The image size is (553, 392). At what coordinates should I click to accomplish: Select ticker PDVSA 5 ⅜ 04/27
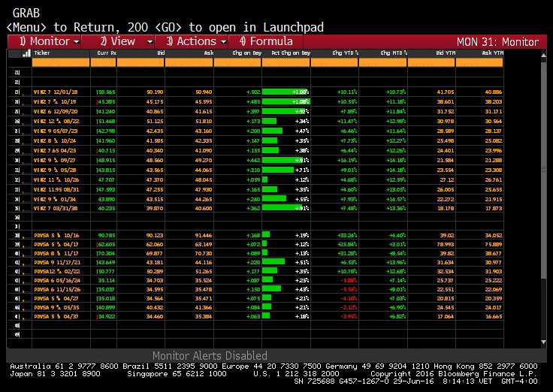coord(56,299)
